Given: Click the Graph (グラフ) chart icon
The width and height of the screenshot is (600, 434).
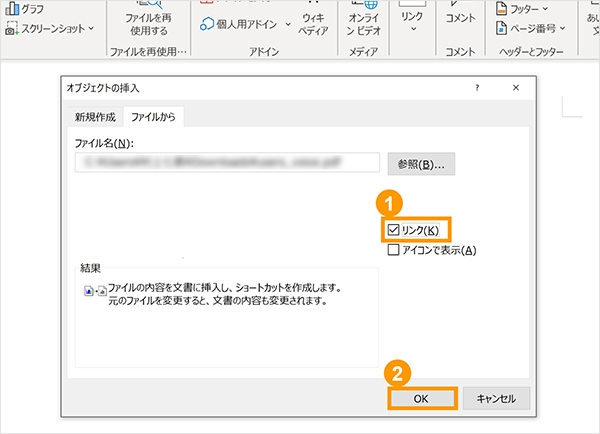Looking at the screenshot, I should [12, 8].
